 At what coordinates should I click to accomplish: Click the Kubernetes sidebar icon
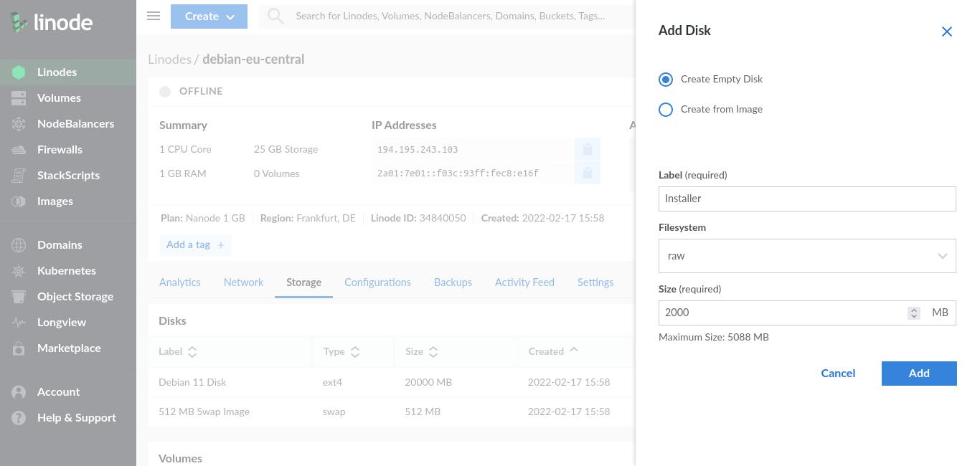pos(19,271)
